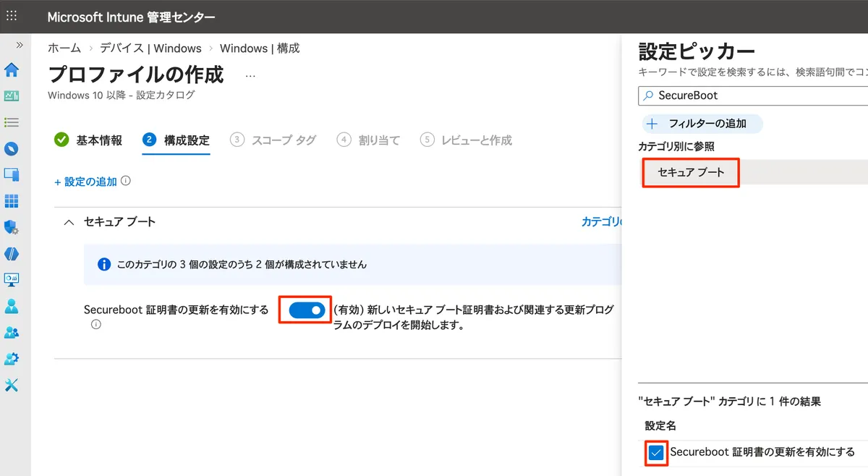
Task: Click "セキュア ブート" カテゴリに 1 件の結果 text
Action: 729,401
